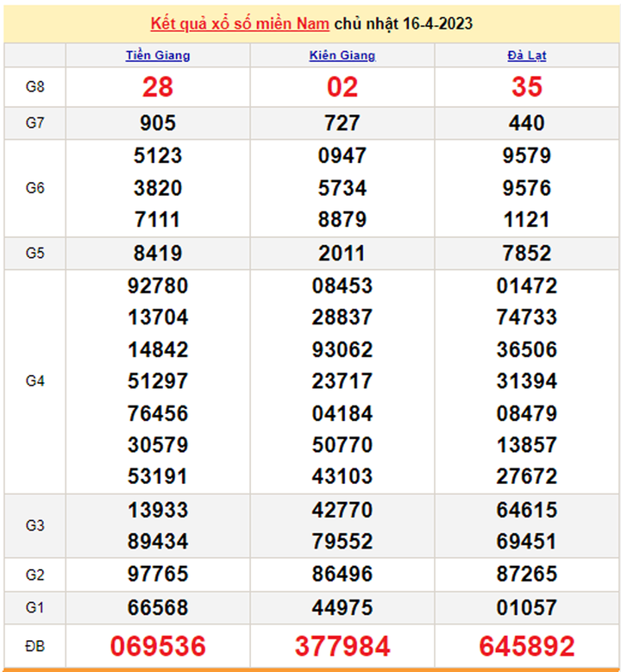Select Đà Lạt special prize 645892

526,645
